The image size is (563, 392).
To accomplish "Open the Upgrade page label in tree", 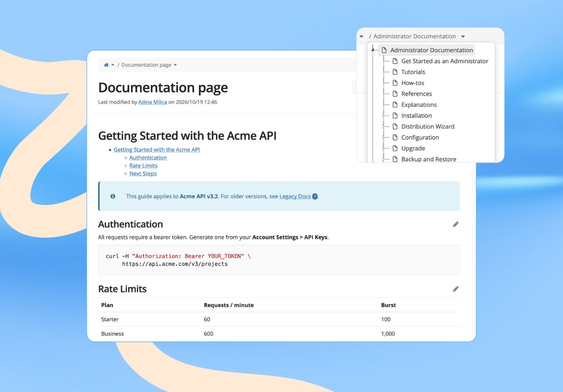I will pos(413,148).
